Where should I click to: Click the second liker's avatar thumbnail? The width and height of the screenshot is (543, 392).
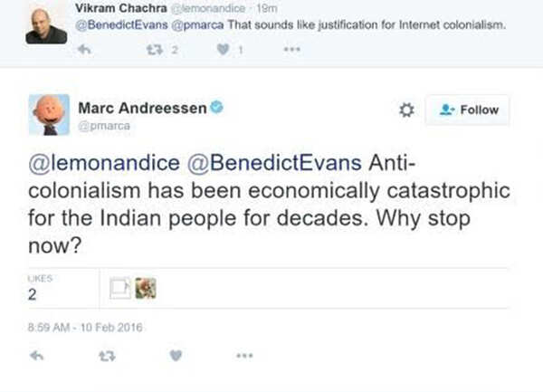pos(145,287)
